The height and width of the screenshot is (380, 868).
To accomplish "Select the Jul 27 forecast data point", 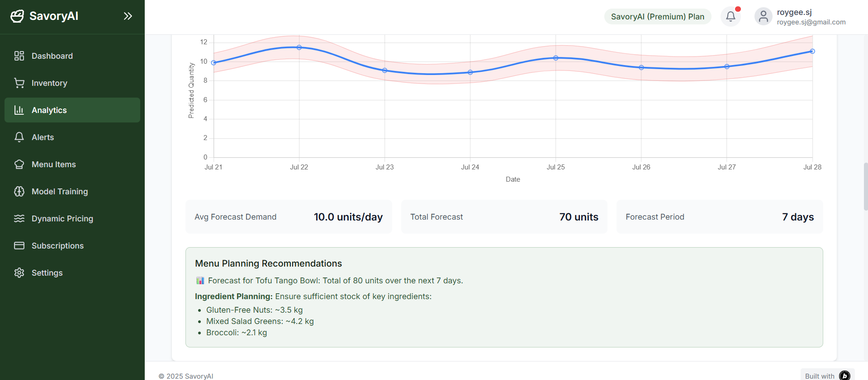I will [x=727, y=66].
